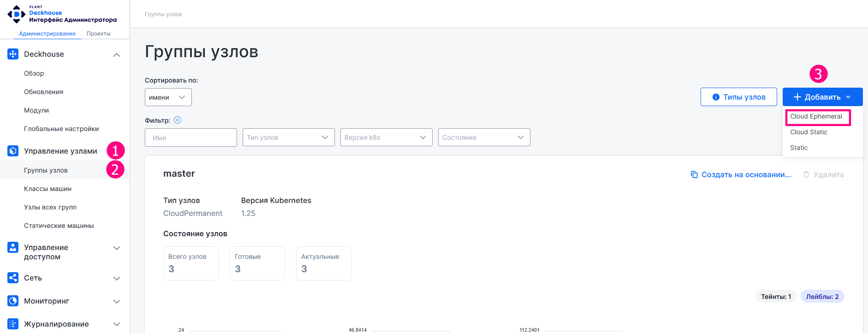Open Группы узлов in the sidebar

pos(46,170)
